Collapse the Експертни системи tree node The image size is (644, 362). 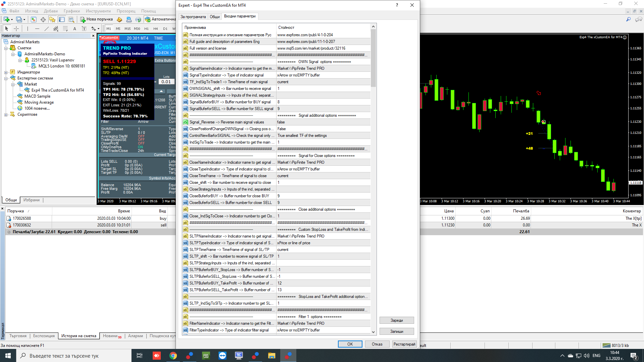pos(6,78)
